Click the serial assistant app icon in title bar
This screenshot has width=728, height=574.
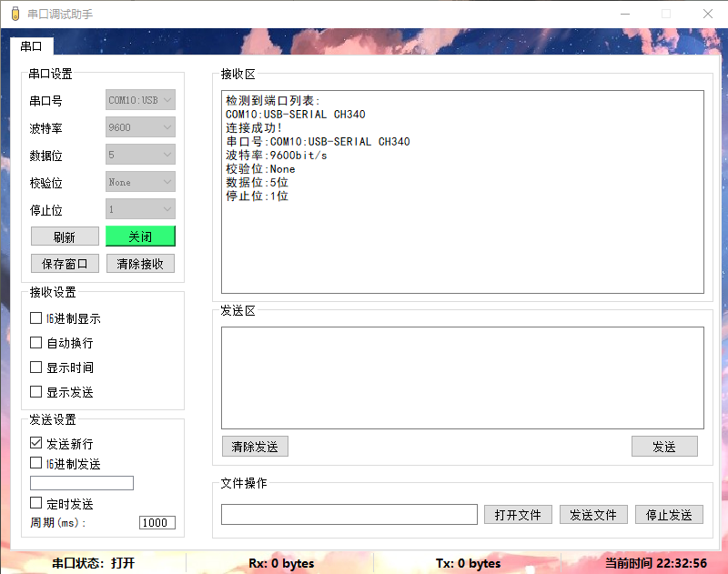pos(15,14)
